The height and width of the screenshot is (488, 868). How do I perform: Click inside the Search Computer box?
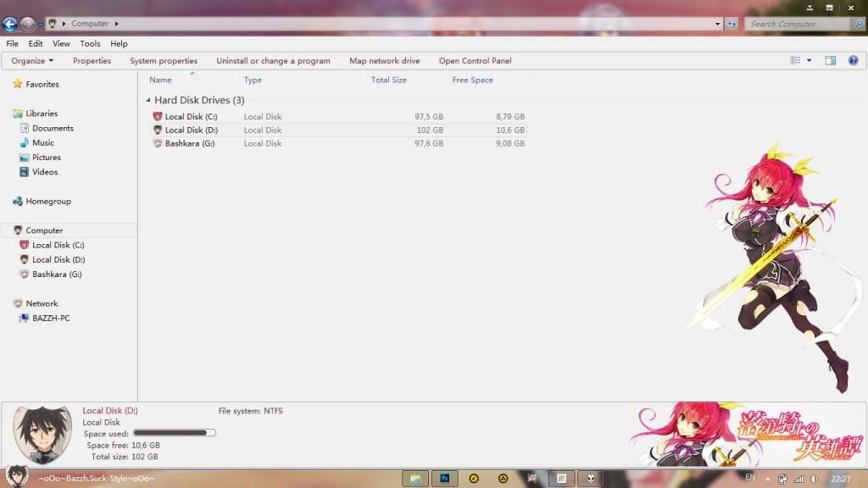(797, 24)
